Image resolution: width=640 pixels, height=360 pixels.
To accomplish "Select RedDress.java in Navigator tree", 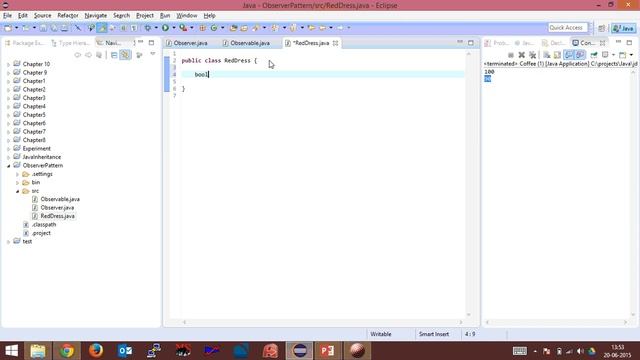I will click(x=57, y=216).
